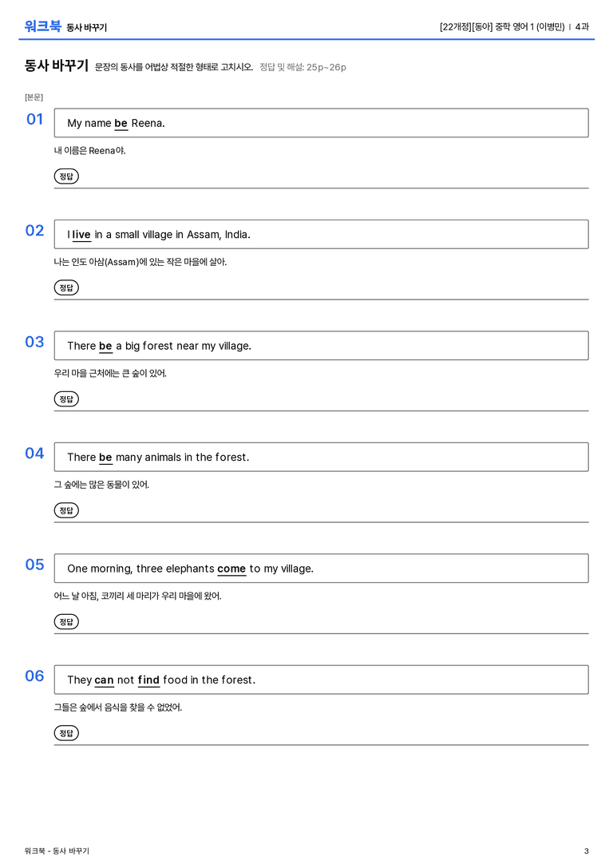Select the underlined word 'be' in 'My name be Reena'
The height and width of the screenshot is (868, 613).
click(121, 124)
